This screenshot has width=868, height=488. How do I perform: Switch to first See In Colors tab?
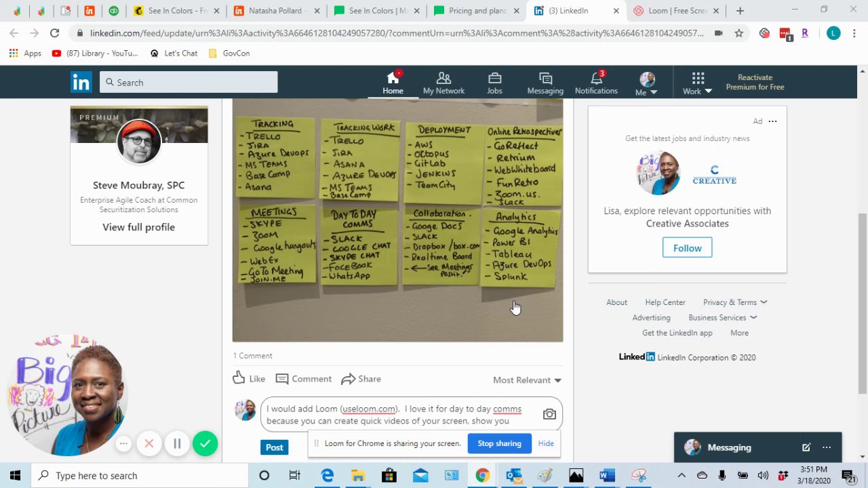coord(175,11)
